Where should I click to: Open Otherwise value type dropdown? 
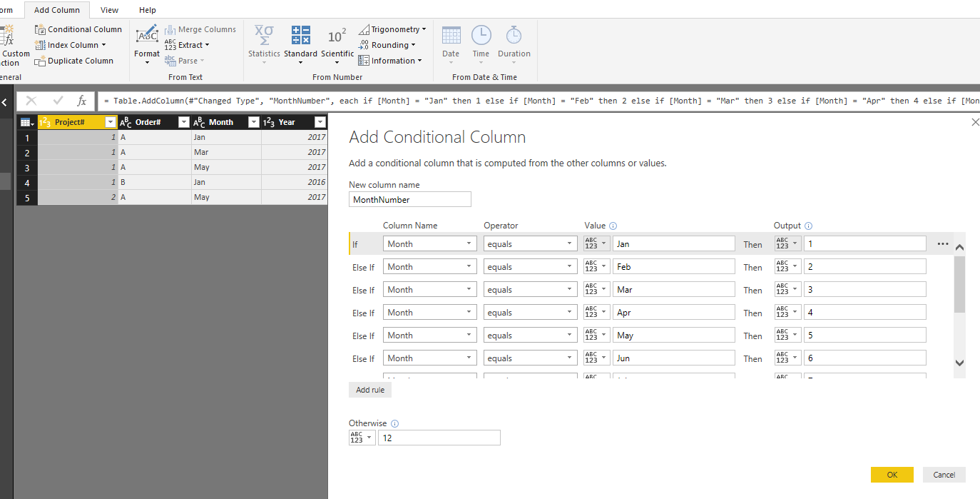pyautogui.click(x=362, y=438)
